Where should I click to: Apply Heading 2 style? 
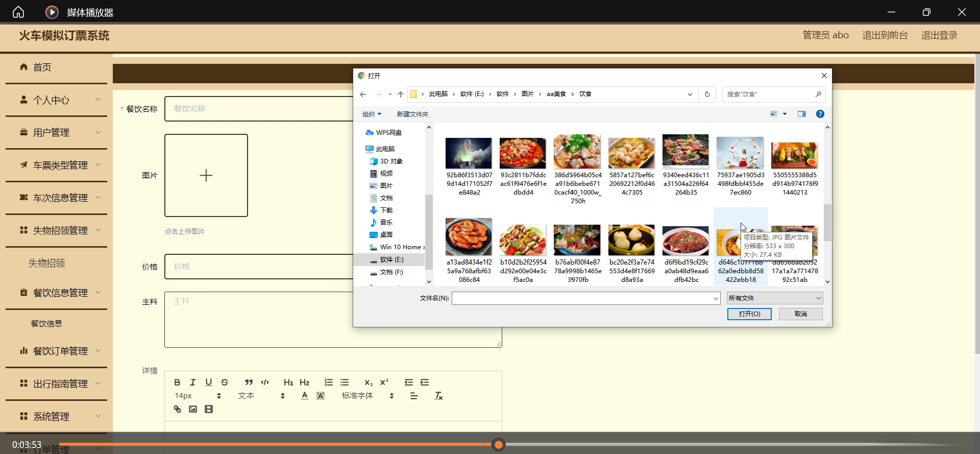pos(305,383)
